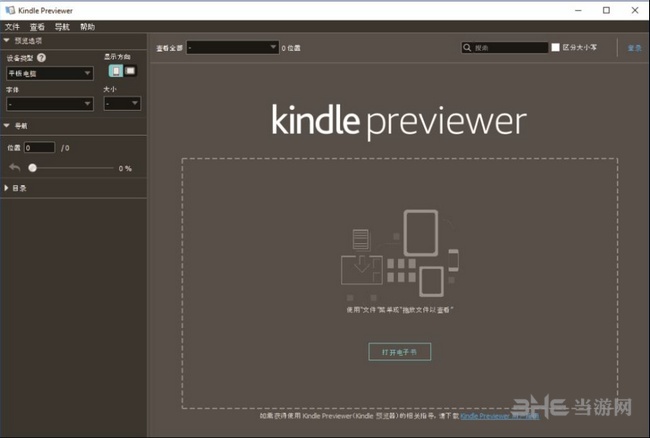Click the go back arrow icon
The image size is (650, 438).
tap(15, 167)
